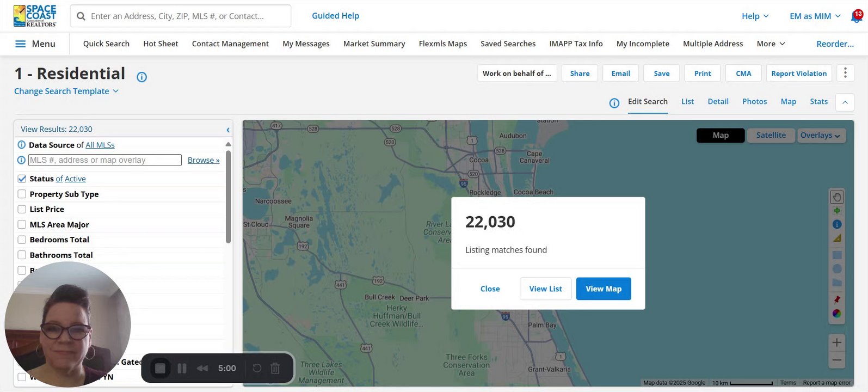Collapse the search panel with left chevron
Image resolution: width=868 pixels, height=392 pixels.
click(228, 130)
